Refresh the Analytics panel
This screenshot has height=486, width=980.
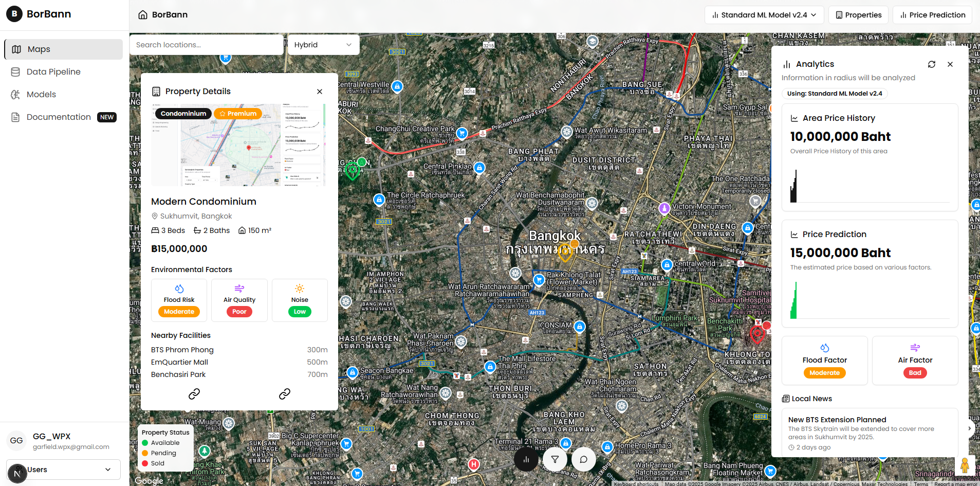pyautogui.click(x=932, y=64)
